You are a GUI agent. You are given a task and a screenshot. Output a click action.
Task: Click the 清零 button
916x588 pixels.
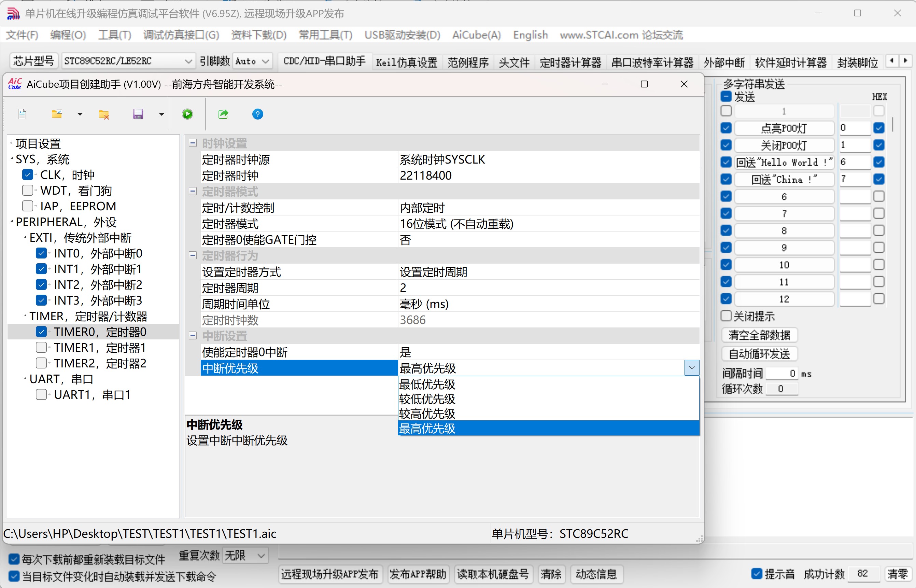coord(897,574)
